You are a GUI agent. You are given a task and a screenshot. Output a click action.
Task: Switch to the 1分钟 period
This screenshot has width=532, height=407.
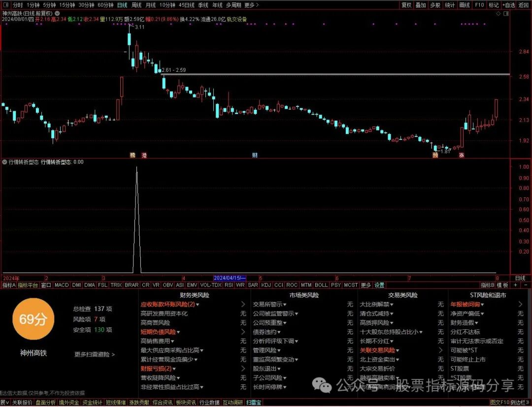tap(33, 5)
